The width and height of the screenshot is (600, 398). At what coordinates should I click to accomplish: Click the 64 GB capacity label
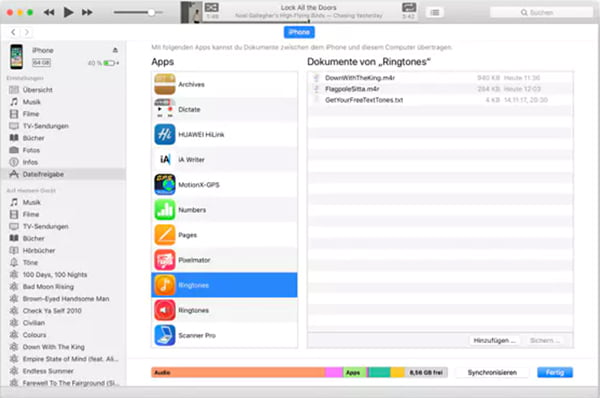pos(41,62)
